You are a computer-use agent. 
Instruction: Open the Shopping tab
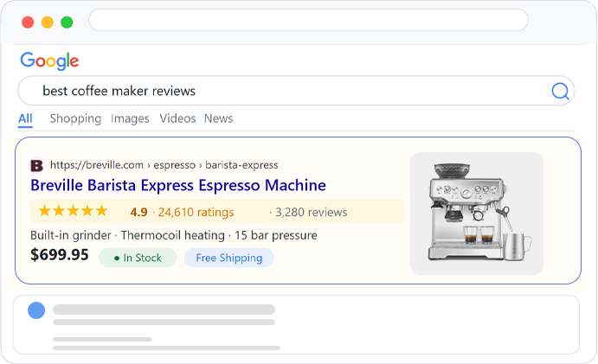point(75,119)
